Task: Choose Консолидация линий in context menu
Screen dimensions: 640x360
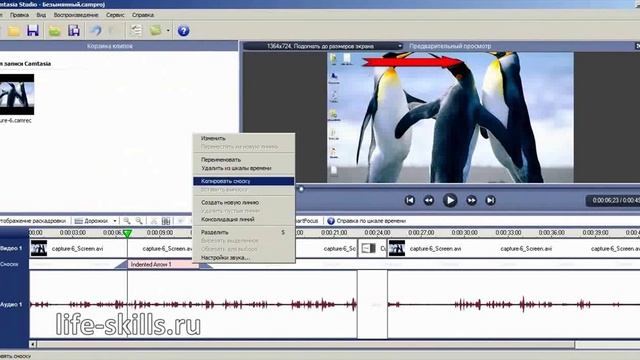Action: pos(244,219)
